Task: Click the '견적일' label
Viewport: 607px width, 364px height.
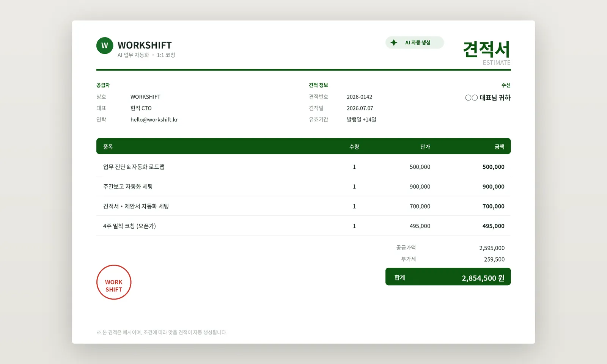Action: coord(316,108)
